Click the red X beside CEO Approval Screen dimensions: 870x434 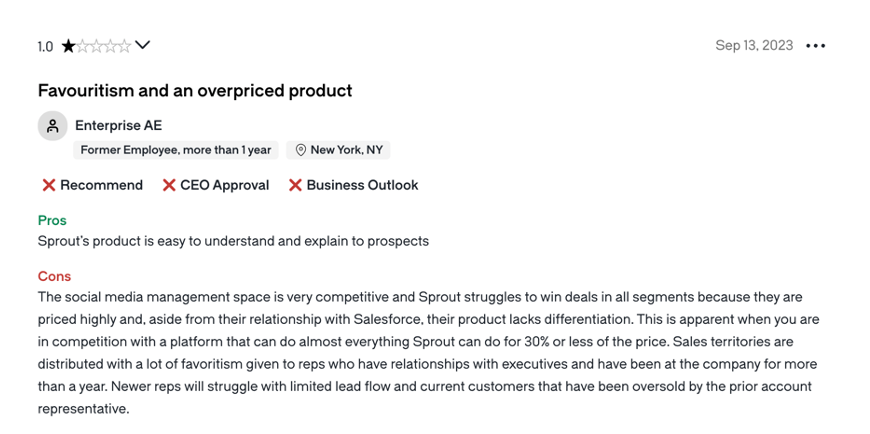169,185
